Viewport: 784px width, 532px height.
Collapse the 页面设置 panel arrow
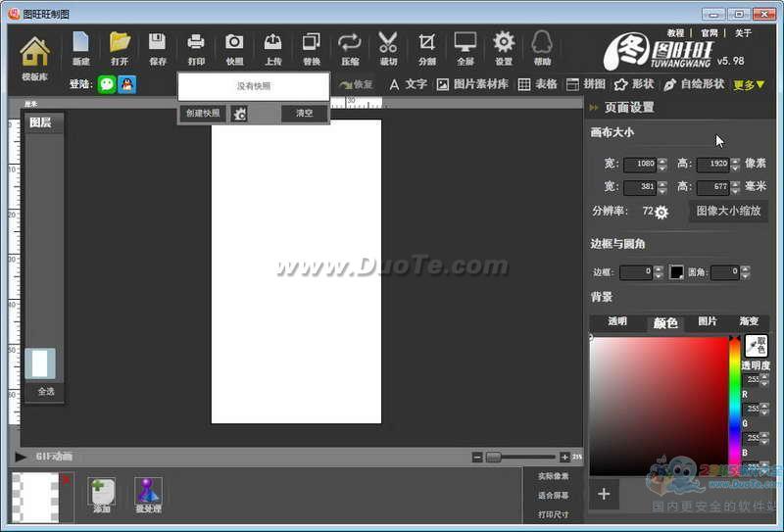[x=594, y=108]
